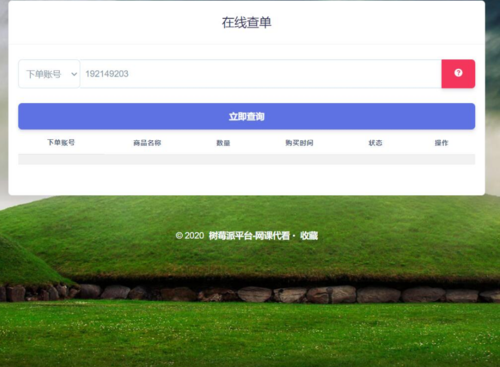Click the 下单账号 column header

[61, 143]
